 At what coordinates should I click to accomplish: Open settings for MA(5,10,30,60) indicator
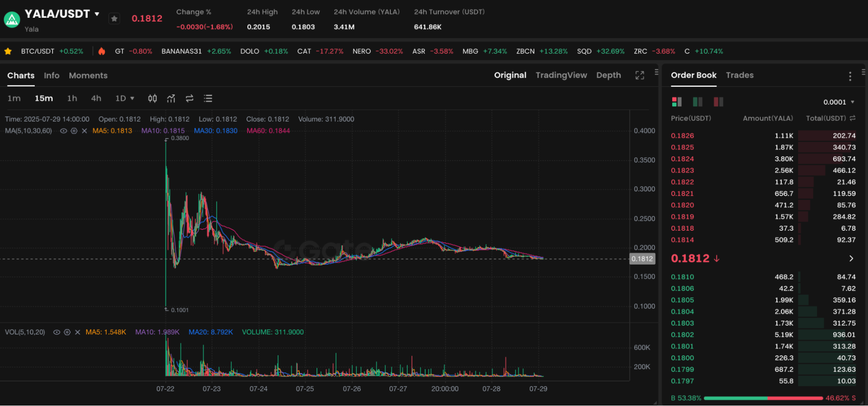tap(74, 131)
